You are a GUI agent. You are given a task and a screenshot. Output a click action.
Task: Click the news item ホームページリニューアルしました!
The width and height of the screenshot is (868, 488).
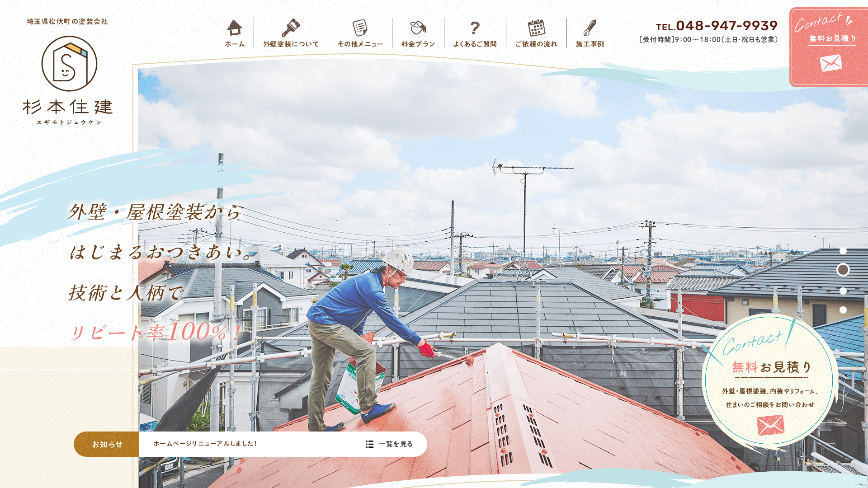pos(205,444)
